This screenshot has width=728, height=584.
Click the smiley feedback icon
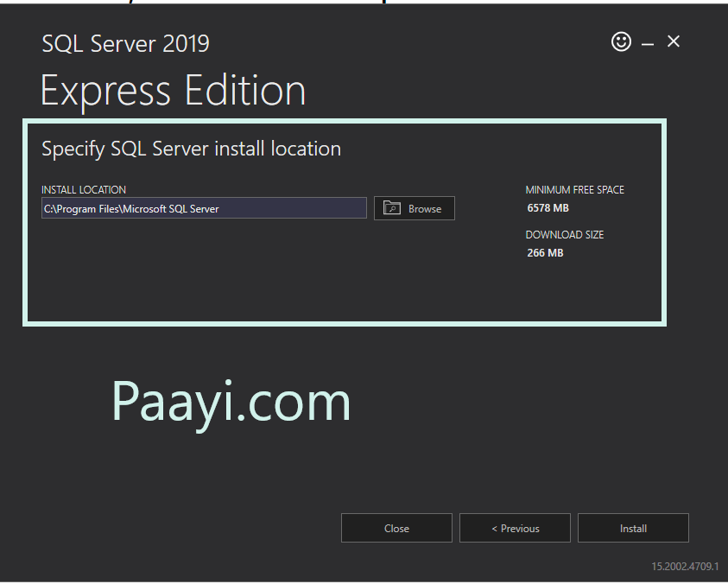tap(621, 41)
